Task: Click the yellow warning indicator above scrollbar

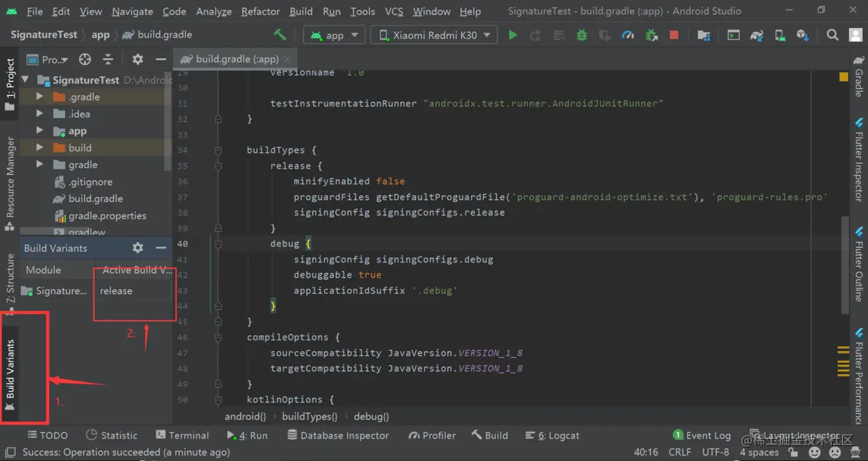Action: click(843, 77)
